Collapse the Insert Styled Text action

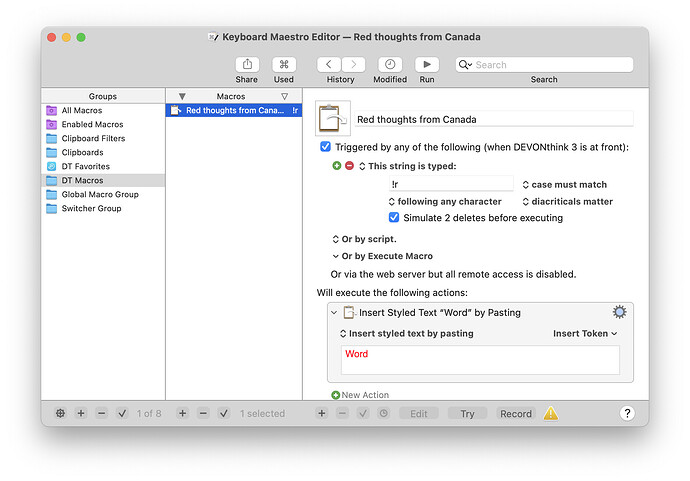click(x=334, y=312)
